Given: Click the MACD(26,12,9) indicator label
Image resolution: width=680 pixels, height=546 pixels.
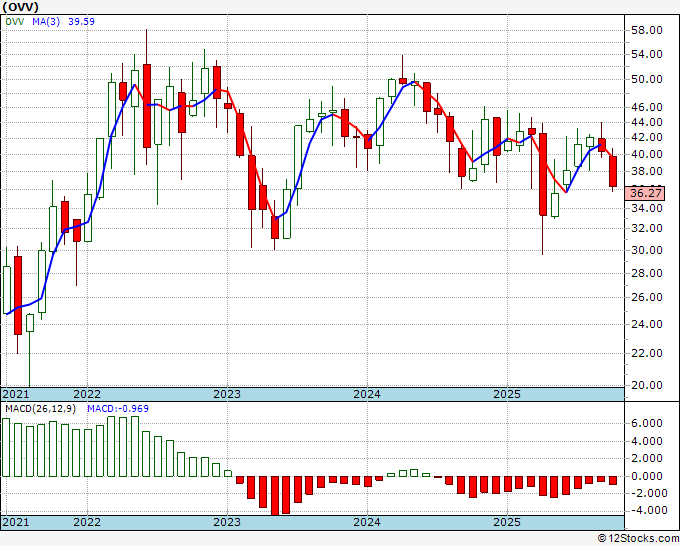Looking at the screenshot, I should click(40, 409).
